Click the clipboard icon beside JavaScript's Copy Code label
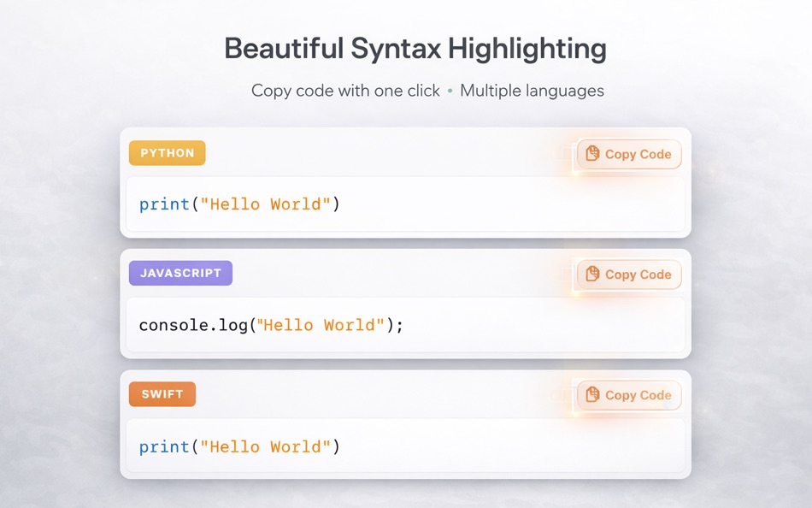The image size is (812, 508). coord(591,275)
